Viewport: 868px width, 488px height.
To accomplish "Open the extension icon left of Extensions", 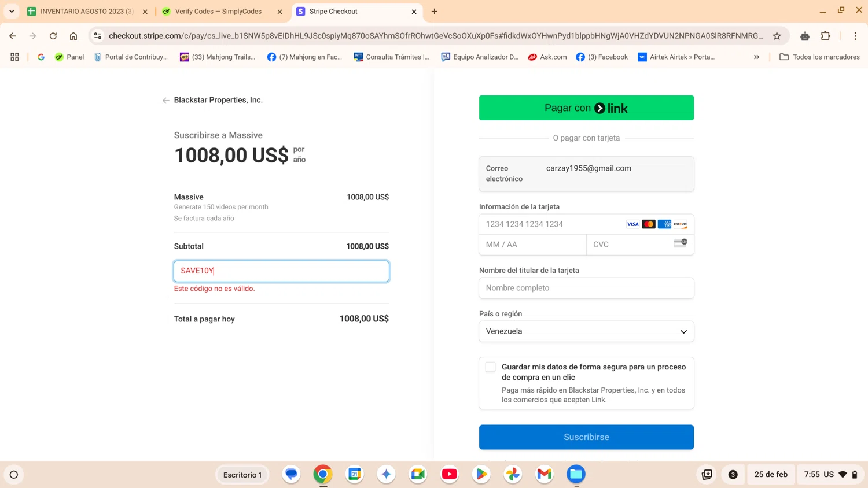I will pos(805,36).
